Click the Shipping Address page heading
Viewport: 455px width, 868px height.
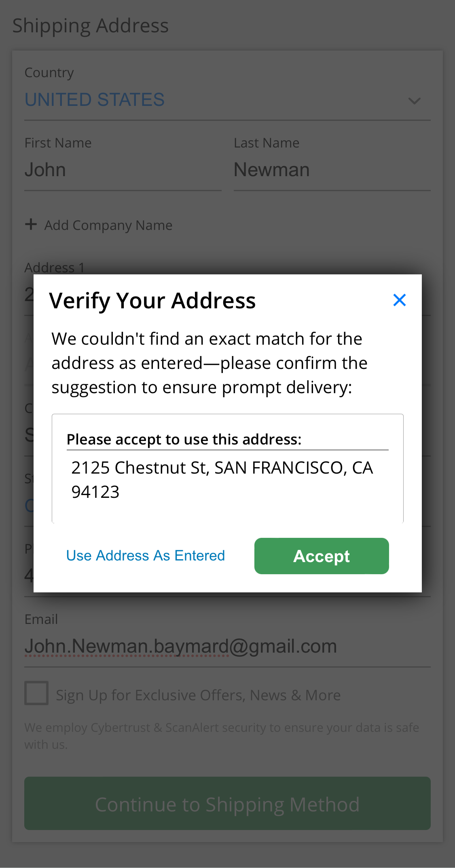pos(90,25)
